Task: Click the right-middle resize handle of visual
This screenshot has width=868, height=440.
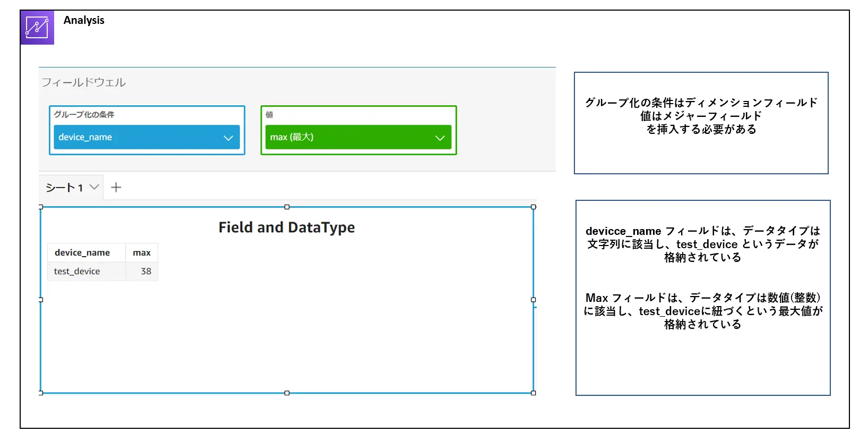Action: coord(534,300)
